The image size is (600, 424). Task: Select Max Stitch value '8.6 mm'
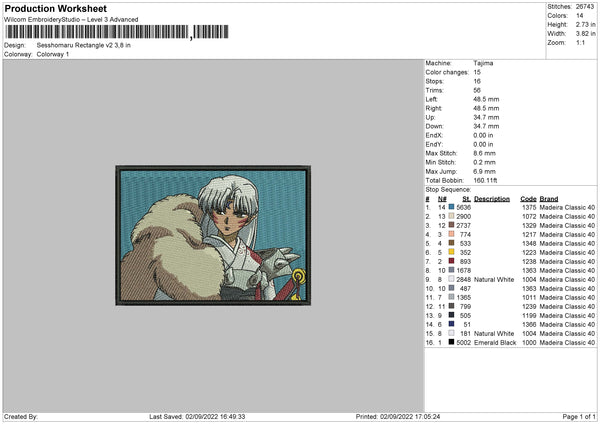(484, 153)
